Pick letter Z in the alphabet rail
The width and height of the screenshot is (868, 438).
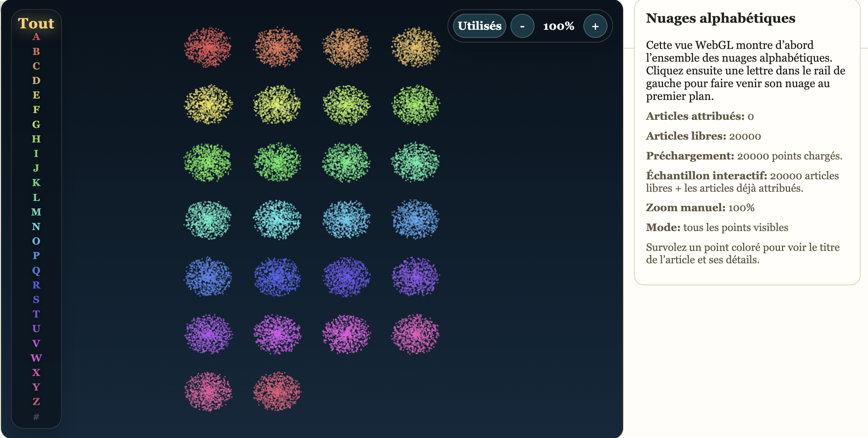click(36, 401)
